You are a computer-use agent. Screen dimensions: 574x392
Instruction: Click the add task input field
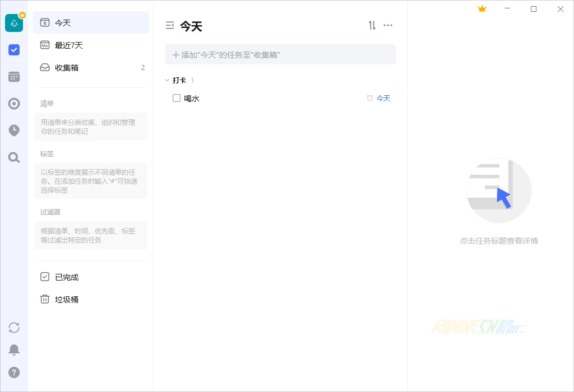pyautogui.click(x=280, y=55)
